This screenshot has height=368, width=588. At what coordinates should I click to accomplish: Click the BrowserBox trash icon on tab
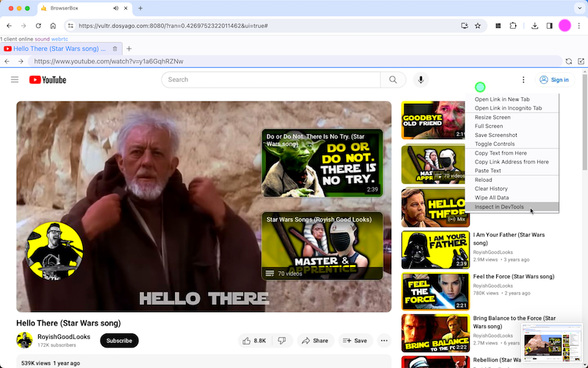115,49
